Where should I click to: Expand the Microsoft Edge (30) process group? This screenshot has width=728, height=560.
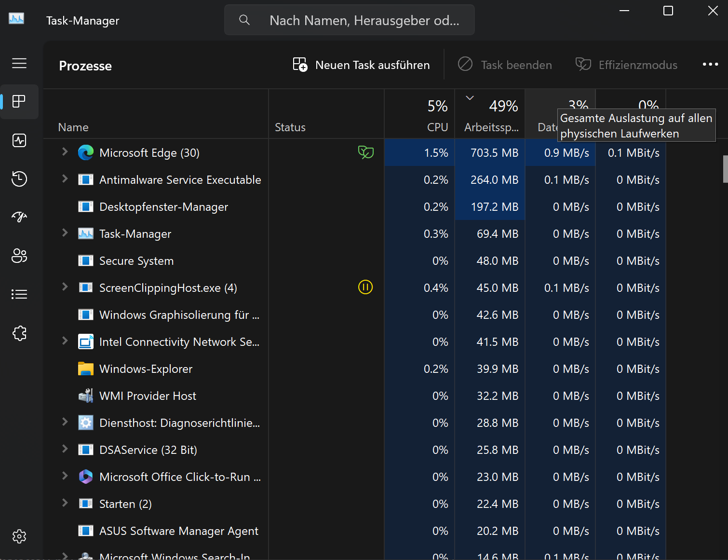click(x=65, y=152)
